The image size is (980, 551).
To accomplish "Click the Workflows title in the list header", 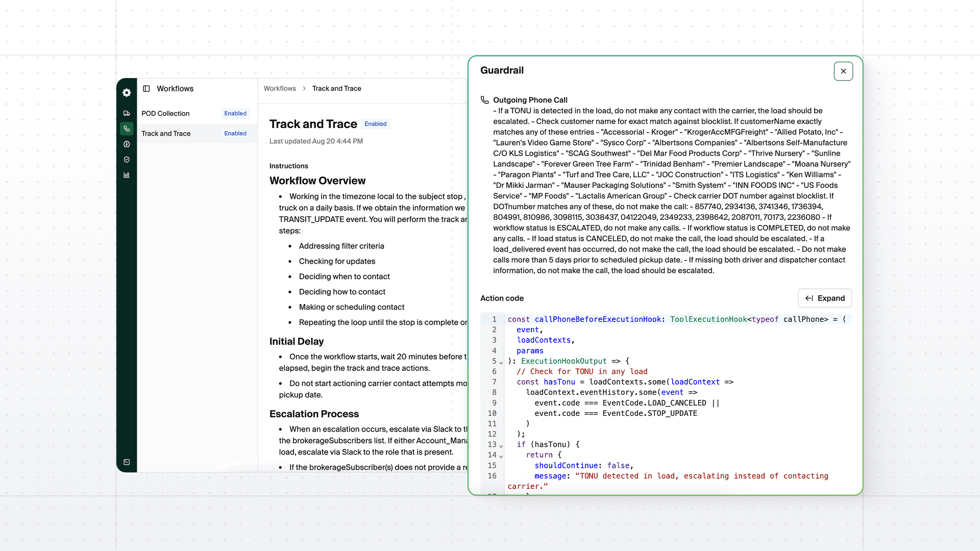I will (175, 89).
